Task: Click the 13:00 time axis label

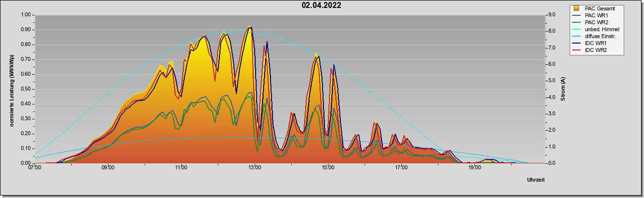Action: coord(255,167)
